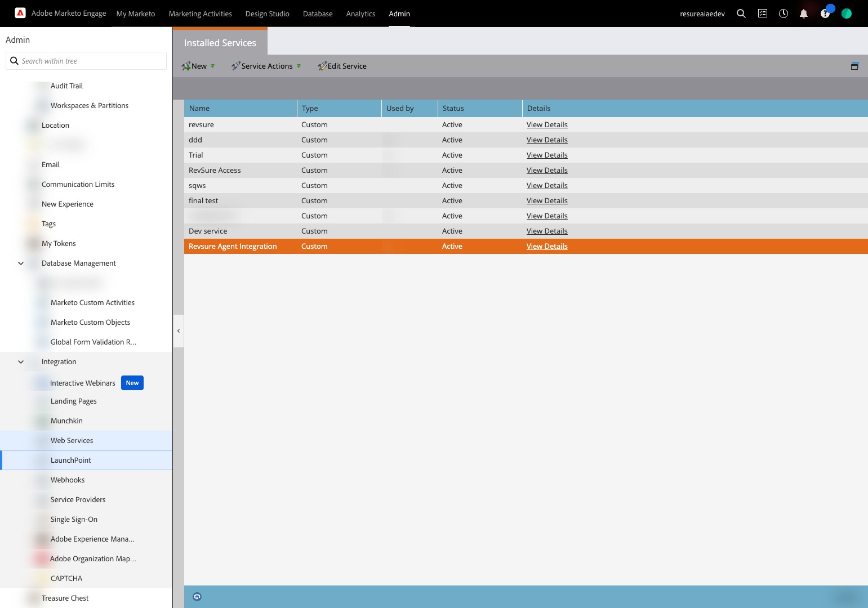This screenshot has width=868, height=608.
Task: Open View Details for Trial
Action: pos(547,155)
